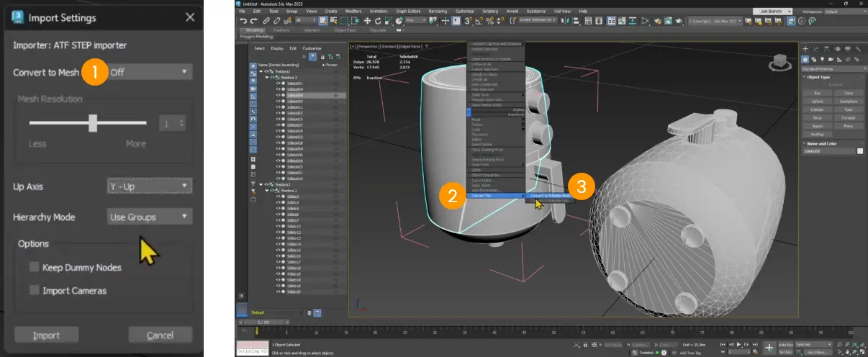Click the Redo icon in 3ds Max toolbar
Viewport: 868px width, 357px height.
tap(254, 20)
